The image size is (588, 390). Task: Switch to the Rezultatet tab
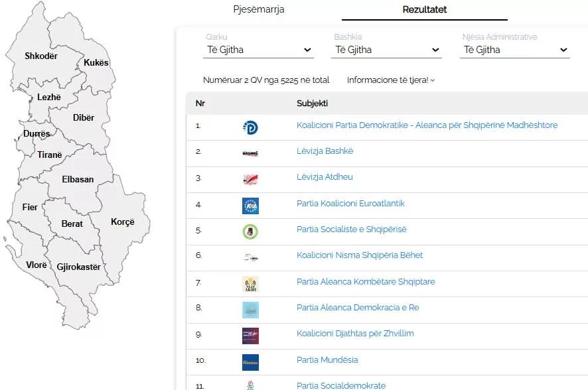(425, 10)
